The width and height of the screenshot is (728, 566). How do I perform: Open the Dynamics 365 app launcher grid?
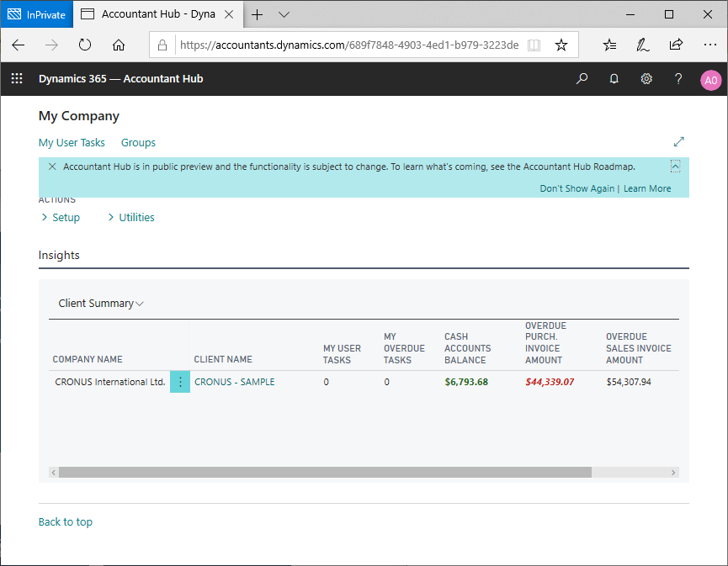(17, 78)
